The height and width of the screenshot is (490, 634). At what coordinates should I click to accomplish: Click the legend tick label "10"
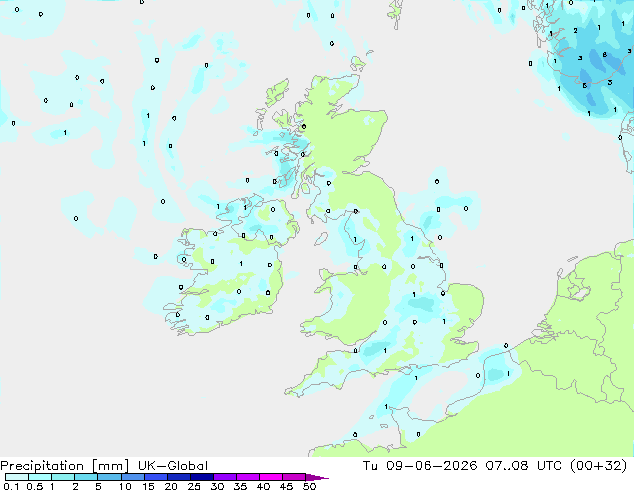click(x=125, y=486)
